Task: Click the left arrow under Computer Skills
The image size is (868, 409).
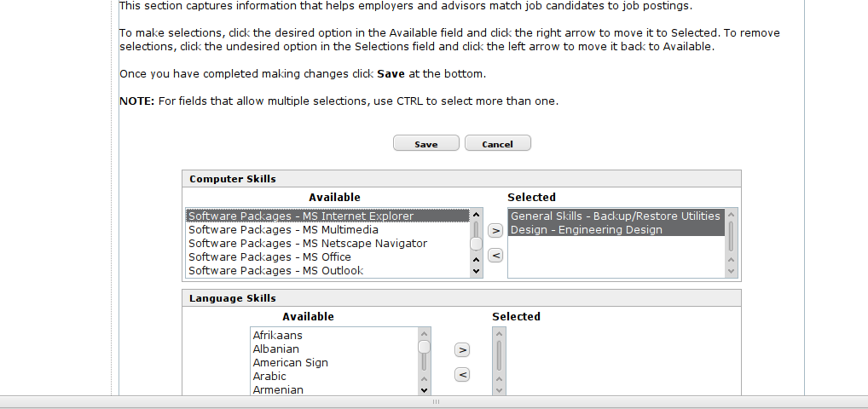Action: coord(495,255)
